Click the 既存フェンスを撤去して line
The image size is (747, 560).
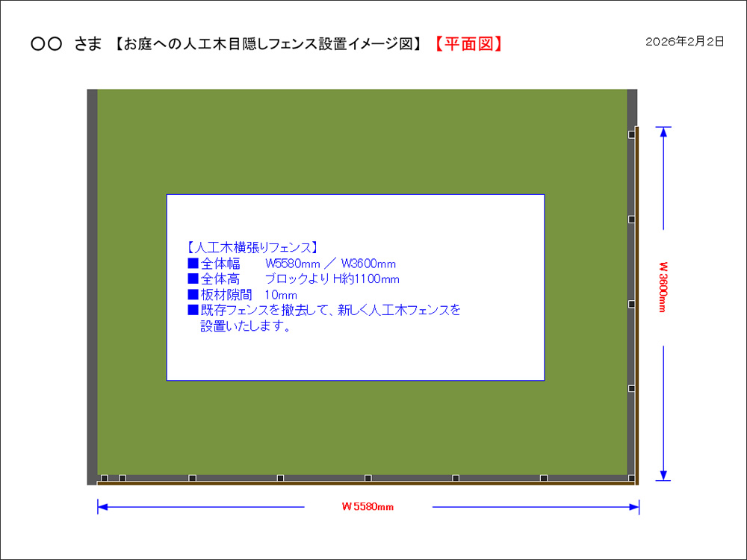coord(324,311)
